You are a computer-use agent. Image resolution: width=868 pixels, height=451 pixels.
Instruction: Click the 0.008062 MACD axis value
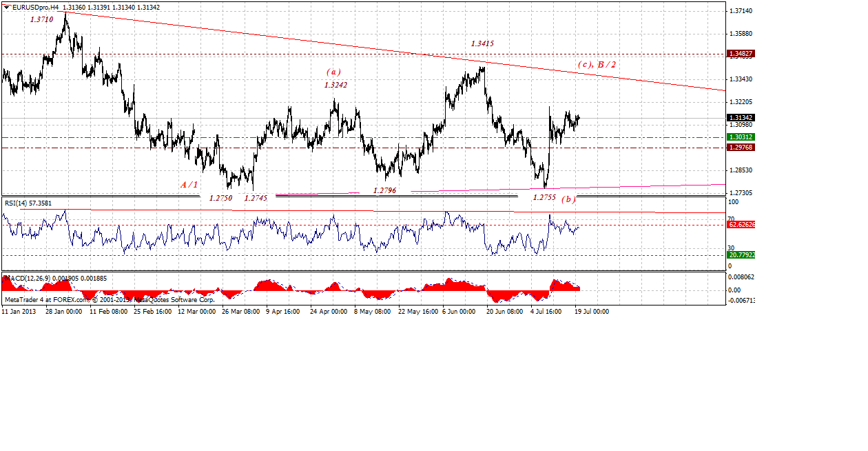[x=742, y=276]
